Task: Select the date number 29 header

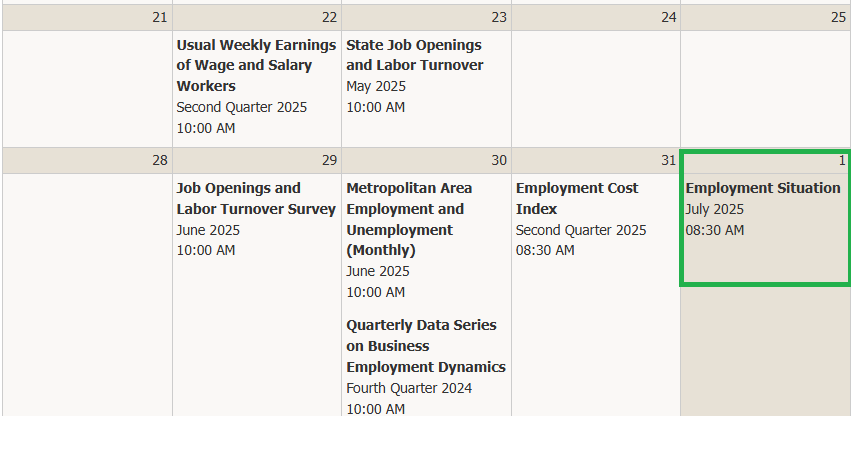Action: (x=329, y=160)
